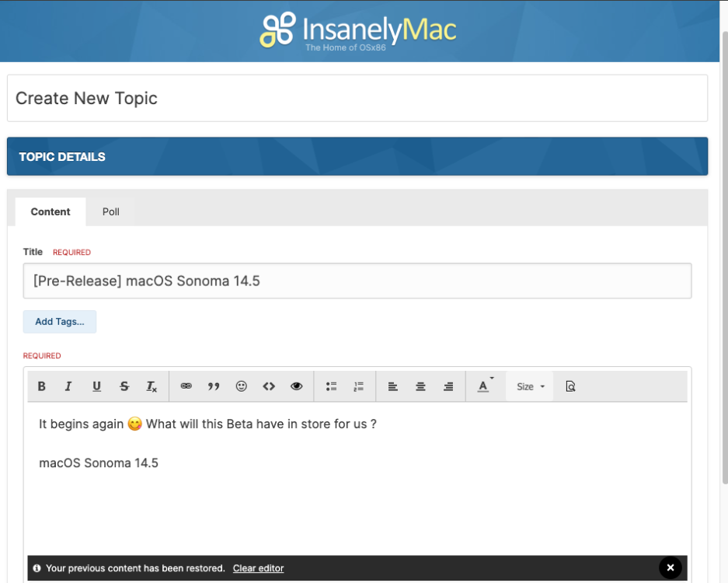
Task: Click the Add Tags button
Action: (x=60, y=322)
